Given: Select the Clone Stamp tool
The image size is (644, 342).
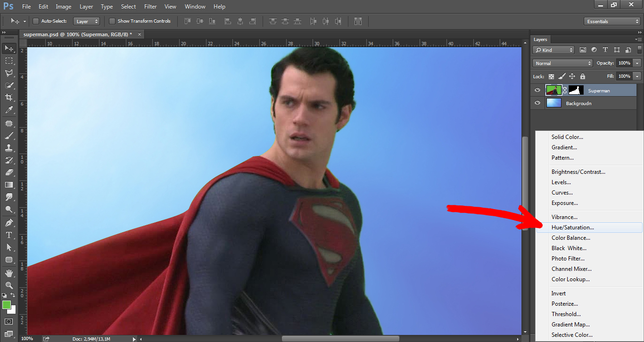Looking at the screenshot, I should (8, 148).
